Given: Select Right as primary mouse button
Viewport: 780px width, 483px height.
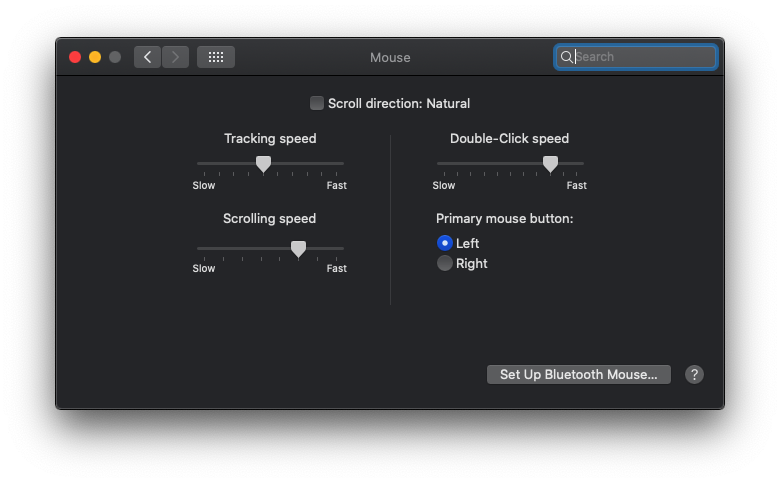Looking at the screenshot, I should click(445, 263).
